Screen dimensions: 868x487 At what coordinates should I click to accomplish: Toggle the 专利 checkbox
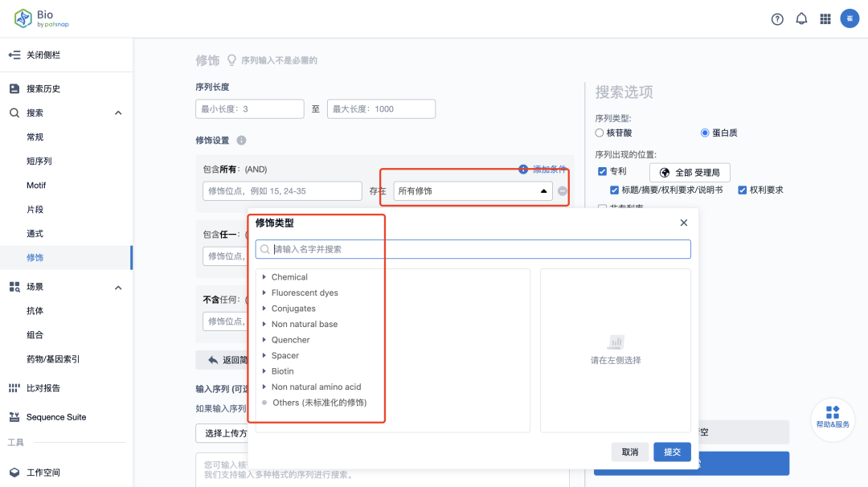[603, 172]
